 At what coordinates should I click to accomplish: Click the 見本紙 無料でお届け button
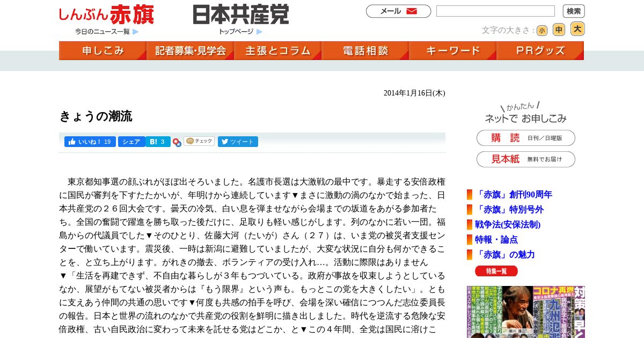coord(526,159)
